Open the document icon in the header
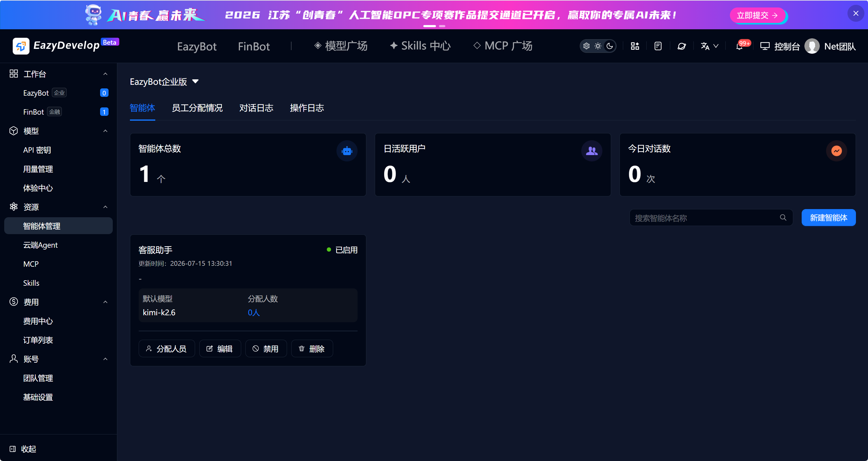This screenshot has height=461, width=868. click(x=658, y=46)
